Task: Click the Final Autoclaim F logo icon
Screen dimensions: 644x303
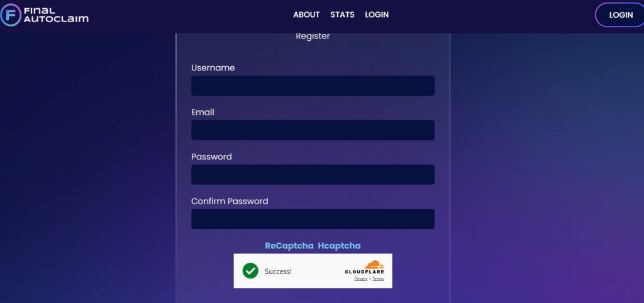Action: coord(10,14)
